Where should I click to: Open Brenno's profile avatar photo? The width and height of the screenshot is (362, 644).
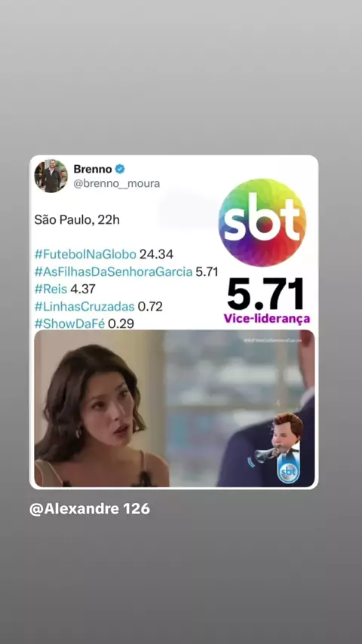point(51,176)
